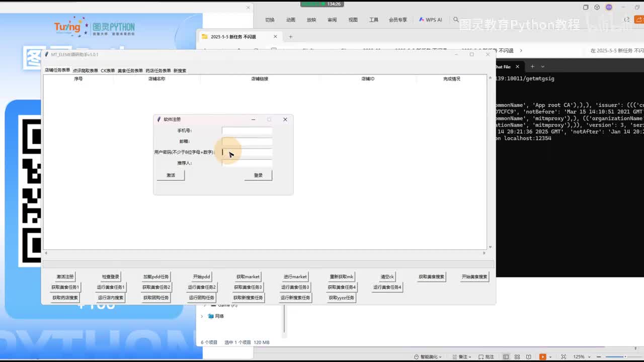This screenshot has height=362, width=644.
Task: Click the 获取团购任务 button
Action: [156, 298]
